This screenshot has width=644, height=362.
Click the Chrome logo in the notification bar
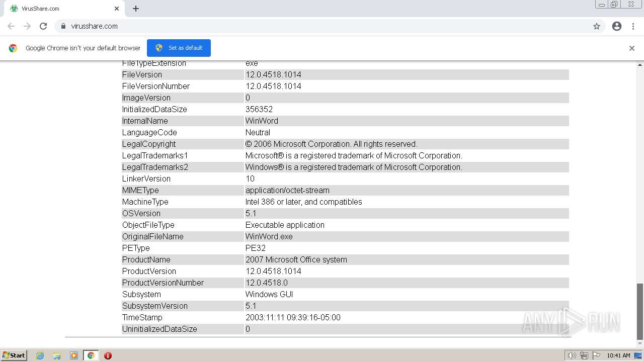(13, 48)
